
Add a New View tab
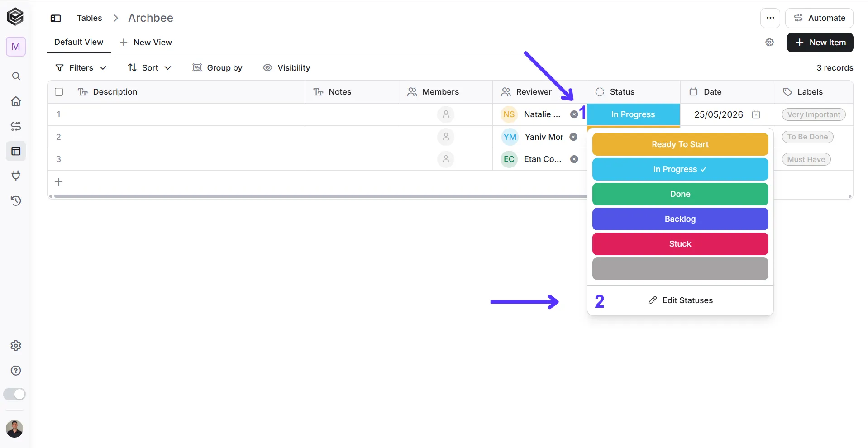[x=146, y=43]
